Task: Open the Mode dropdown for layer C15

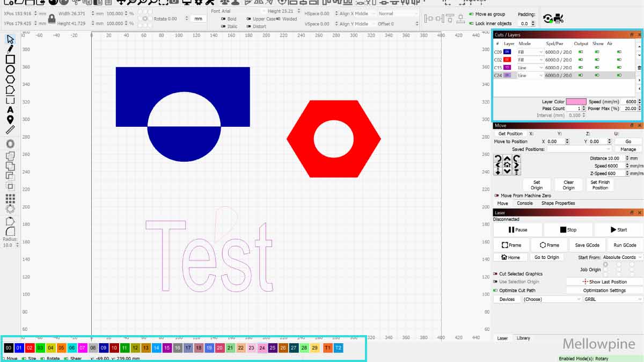Action: (x=530, y=68)
